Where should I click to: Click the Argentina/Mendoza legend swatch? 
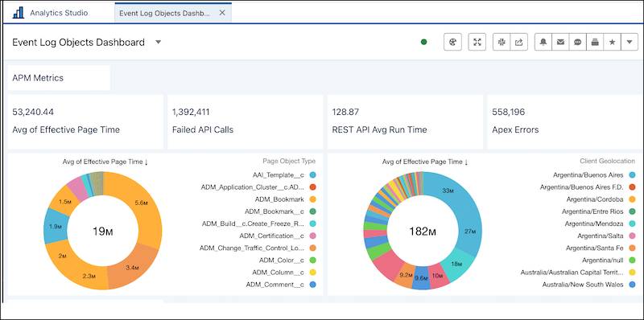click(632, 224)
